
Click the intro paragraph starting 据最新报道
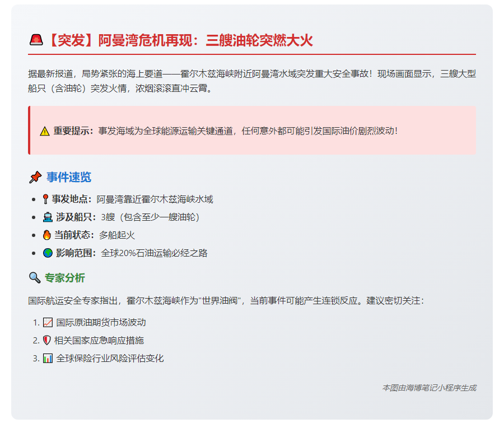pos(252,81)
